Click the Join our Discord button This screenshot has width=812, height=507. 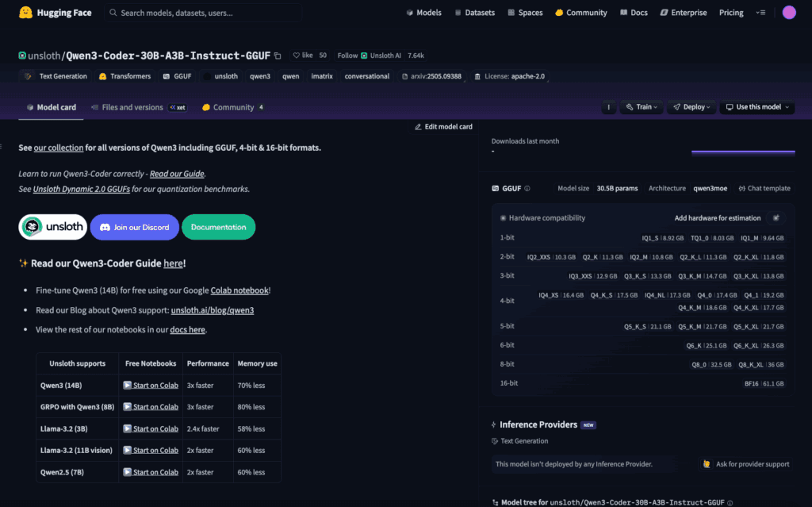tap(135, 227)
